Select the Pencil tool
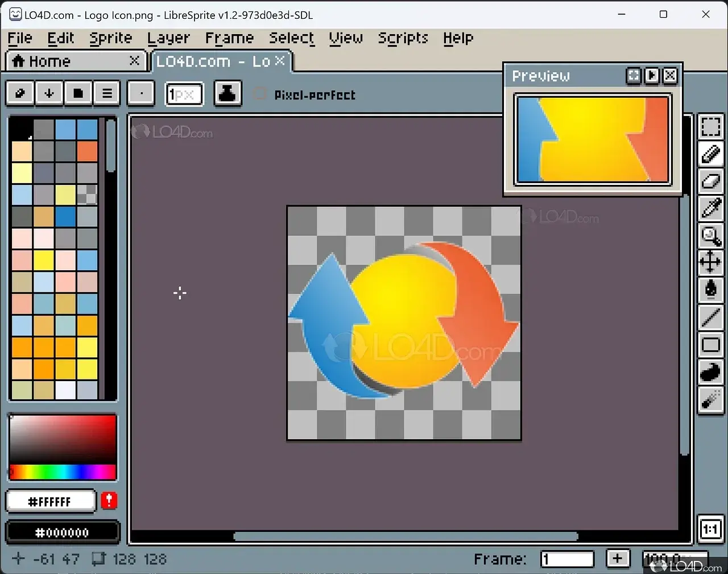 [x=710, y=154]
